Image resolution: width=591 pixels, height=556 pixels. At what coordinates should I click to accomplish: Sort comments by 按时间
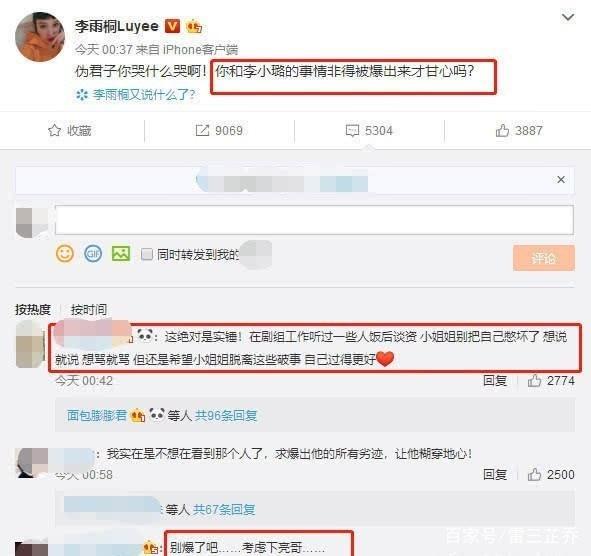pyautogui.click(x=89, y=309)
